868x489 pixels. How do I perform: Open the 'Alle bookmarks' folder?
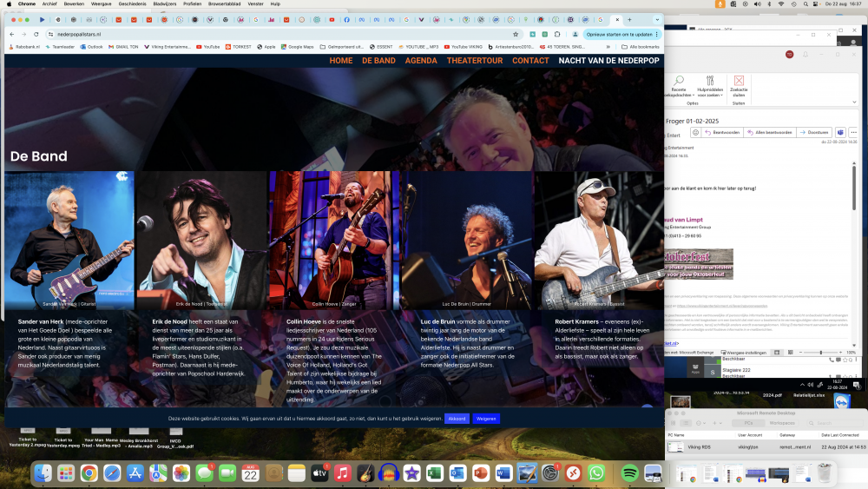pos(641,47)
